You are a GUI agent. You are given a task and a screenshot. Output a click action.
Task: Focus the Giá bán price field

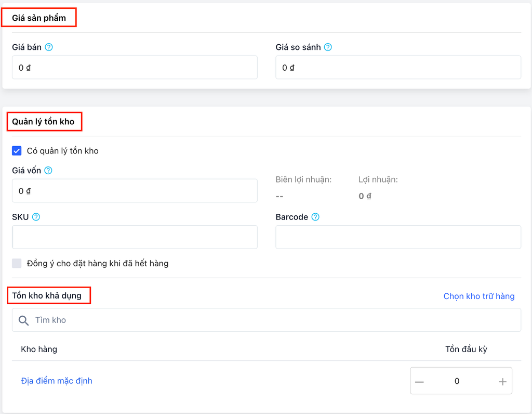click(135, 68)
